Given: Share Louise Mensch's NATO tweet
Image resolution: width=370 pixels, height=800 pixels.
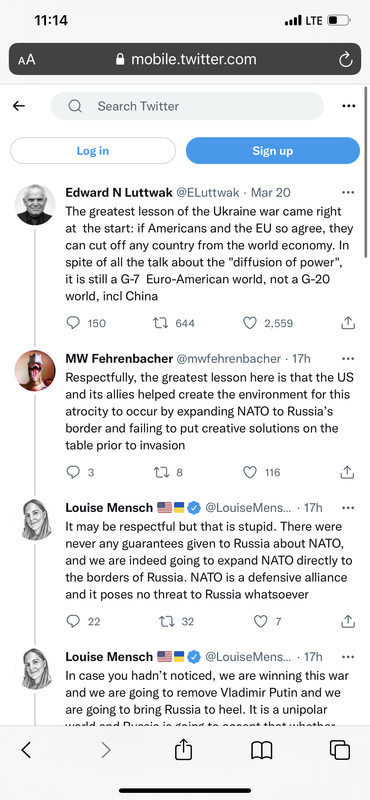Looking at the screenshot, I should click(348, 621).
